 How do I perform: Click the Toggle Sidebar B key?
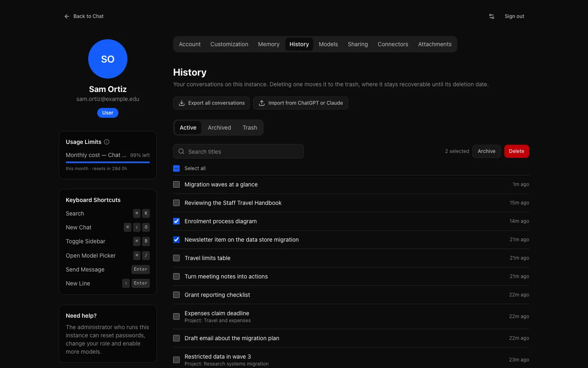(146, 241)
